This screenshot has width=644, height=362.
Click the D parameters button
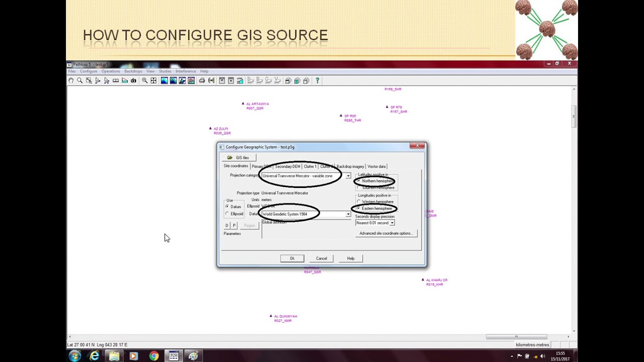coord(227,226)
